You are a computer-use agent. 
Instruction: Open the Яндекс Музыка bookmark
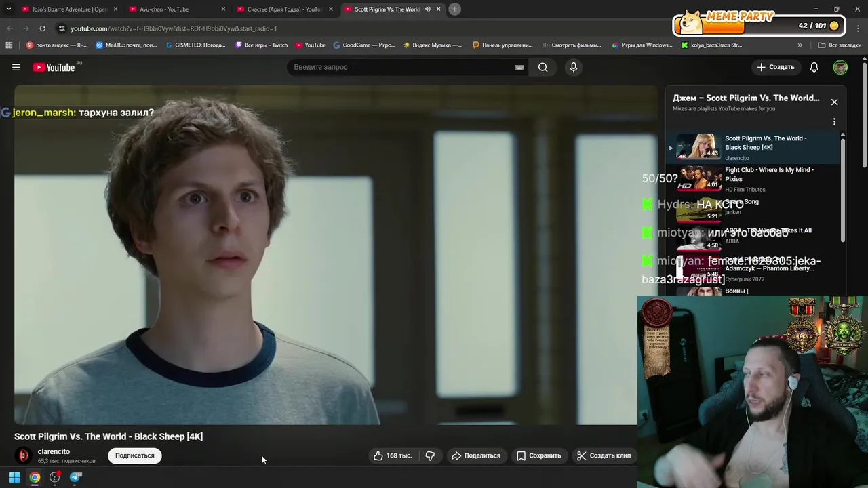point(432,45)
